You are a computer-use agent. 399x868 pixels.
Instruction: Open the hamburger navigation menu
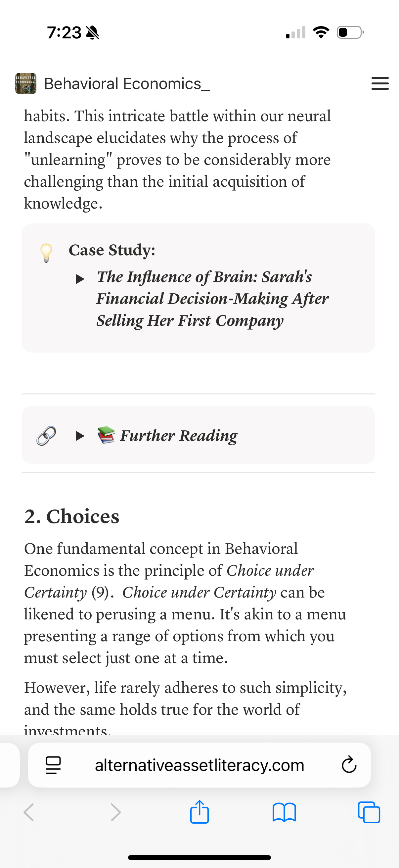point(380,83)
